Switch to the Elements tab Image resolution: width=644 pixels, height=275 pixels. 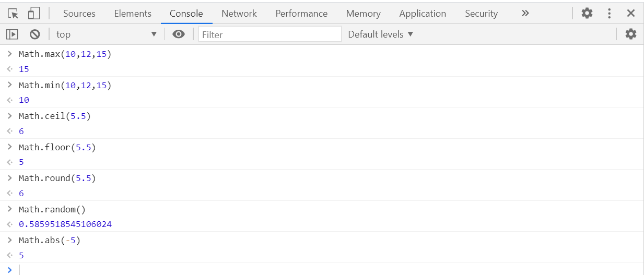pos(133,14)
